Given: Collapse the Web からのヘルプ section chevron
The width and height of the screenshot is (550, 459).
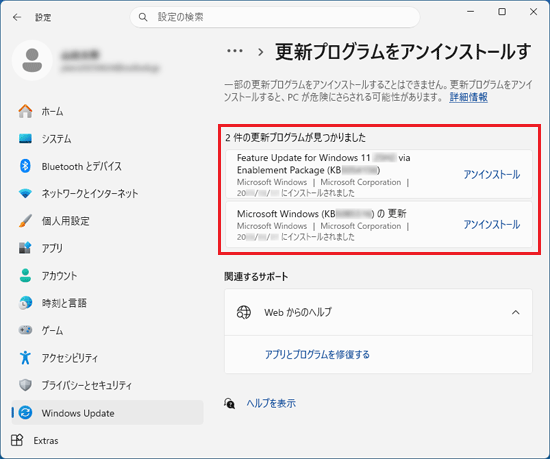Looking at the screenshot, I should [516, 312].
